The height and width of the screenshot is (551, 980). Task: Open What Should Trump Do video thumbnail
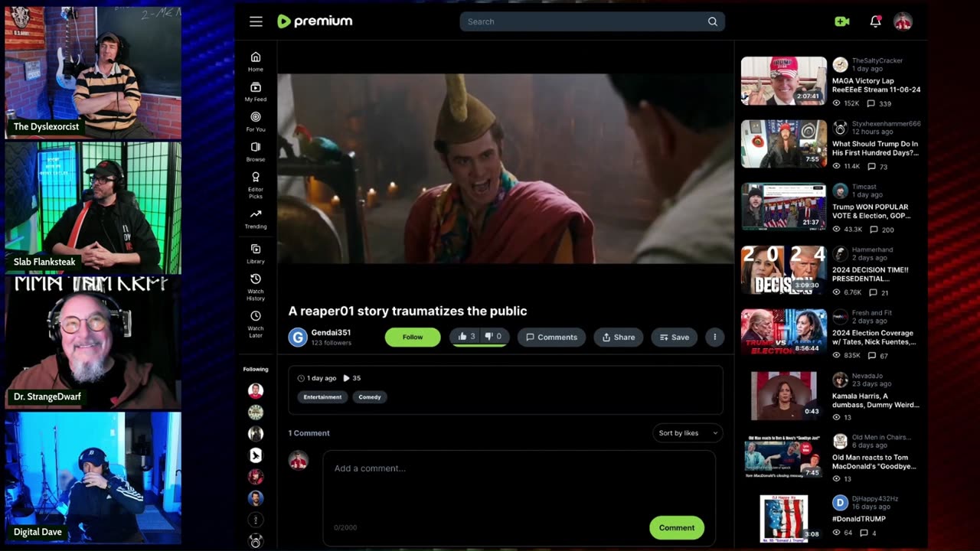click(783, 144)
